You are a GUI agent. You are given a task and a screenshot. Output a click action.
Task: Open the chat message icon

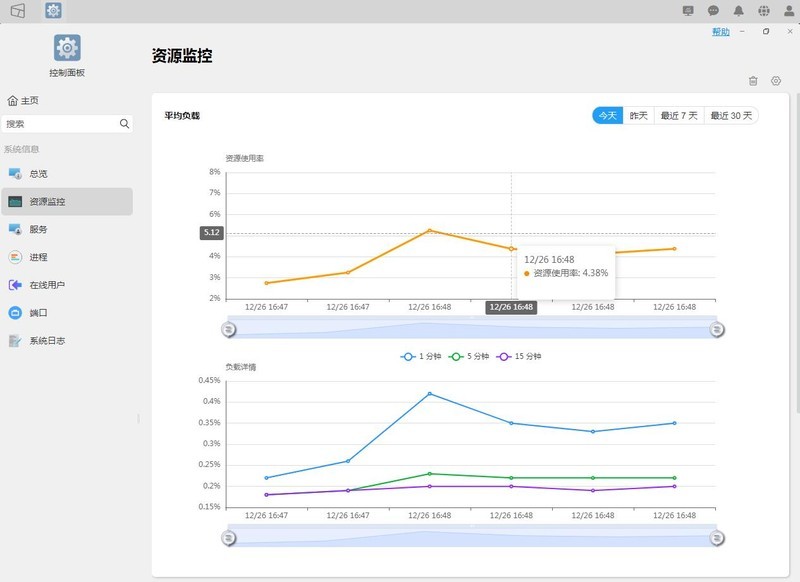pyautogui.click(x=712, y=10)
